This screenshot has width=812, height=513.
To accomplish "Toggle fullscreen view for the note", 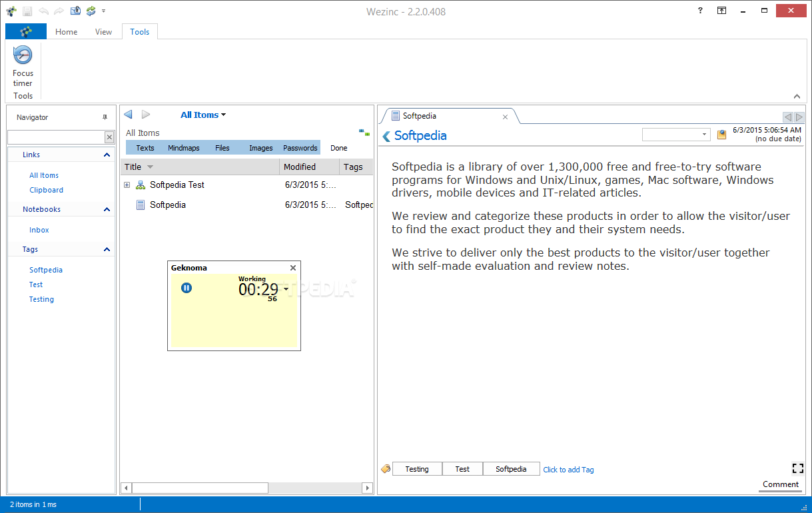I will (797, 468).
